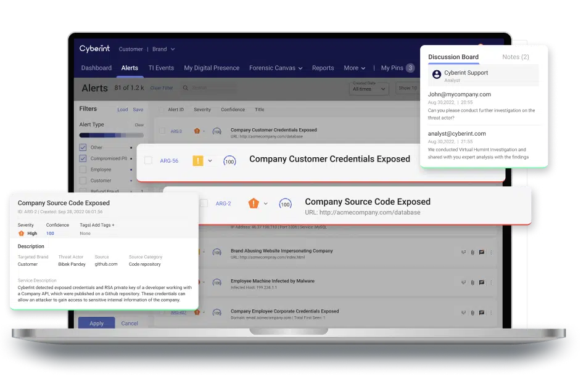Switch to the TI Events tab

coord(161,68)
